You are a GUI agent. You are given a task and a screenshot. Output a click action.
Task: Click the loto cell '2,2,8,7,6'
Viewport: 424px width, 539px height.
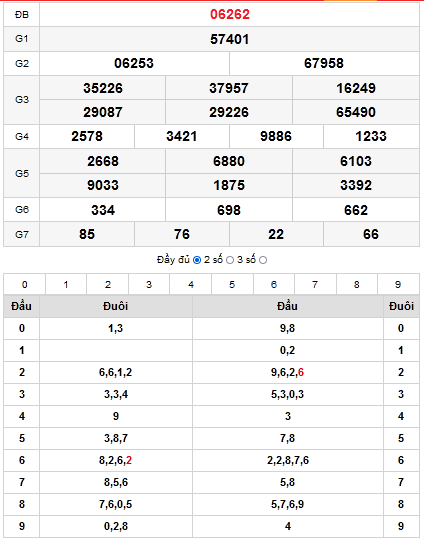point(287,460)
